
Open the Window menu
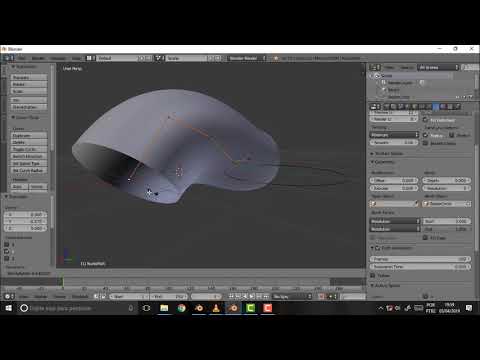pyautogui.click(x=58, y=58)
